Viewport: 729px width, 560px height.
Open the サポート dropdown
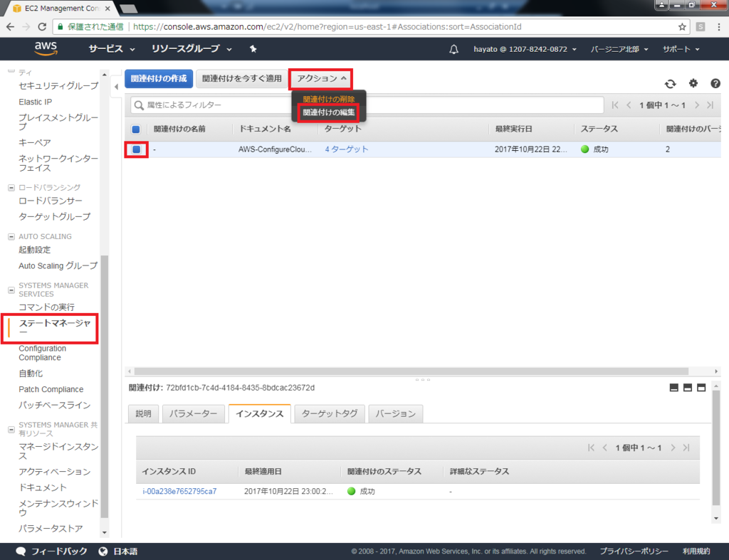pyautogui.click(x=681, y=49)
